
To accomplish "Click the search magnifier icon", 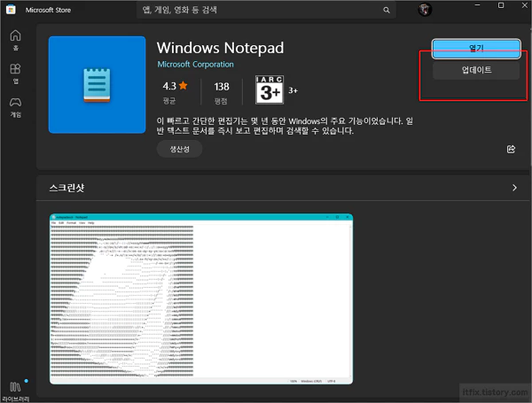I will (387, 10).
